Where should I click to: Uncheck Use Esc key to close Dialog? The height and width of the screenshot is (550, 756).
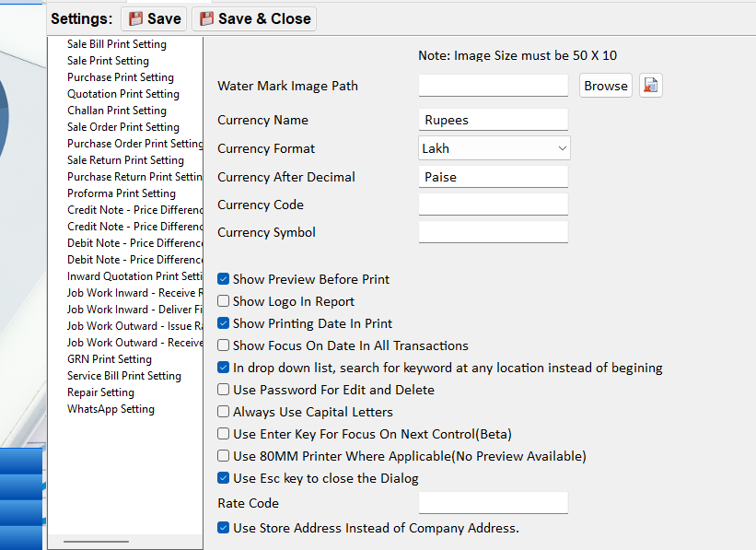click(224, 478)
